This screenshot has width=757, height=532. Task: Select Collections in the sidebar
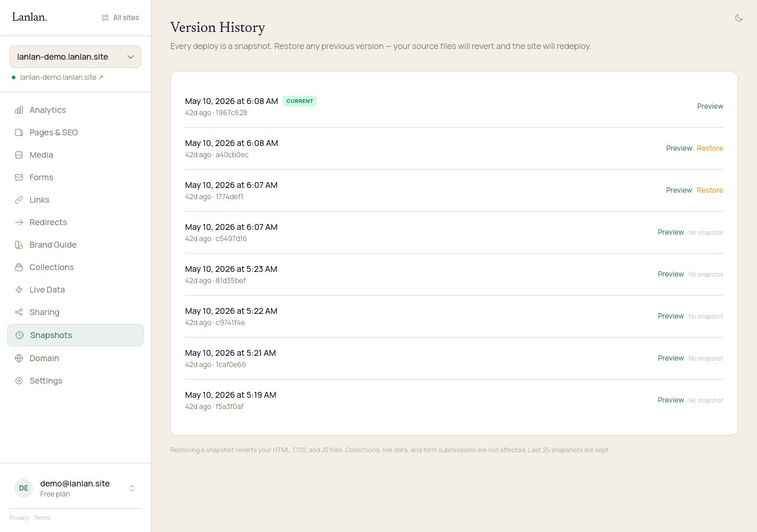click(x=75, y=267)
